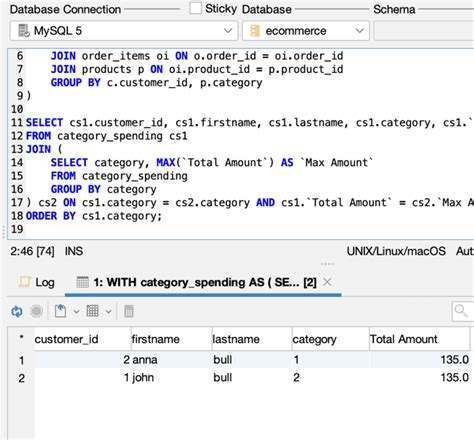Click line 18 ORDER BY cs1.category
The height and width of the screenshot is (440, 474).
click(94, 216)
